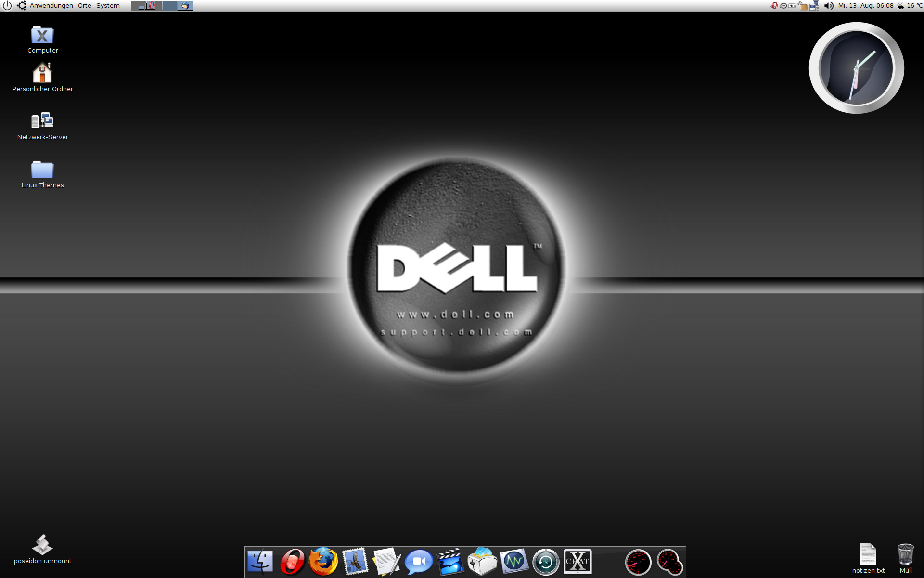Switch to the second workspace
The height and width of the screenshot is (578, 924).
(177, 6)
